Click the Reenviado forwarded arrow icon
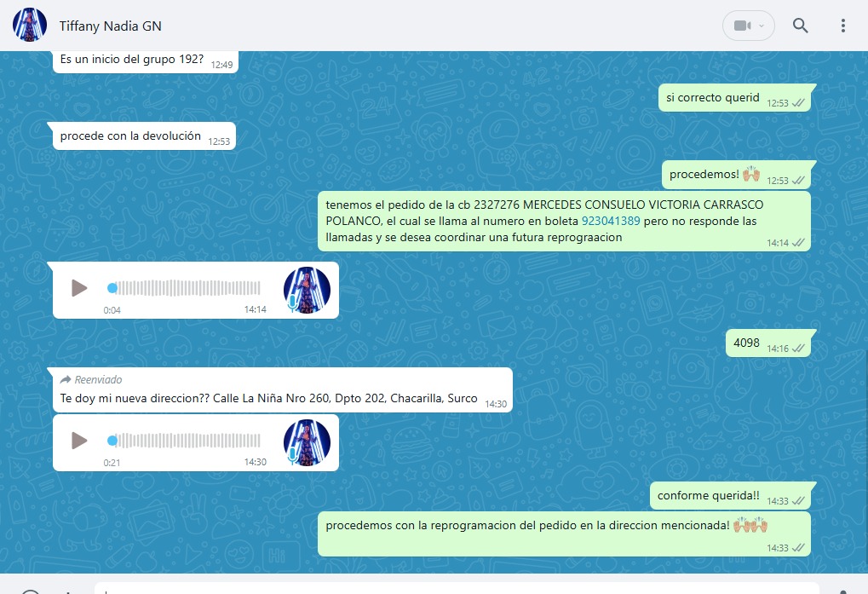This screenshot has width=868, height=594. point(66,379)
